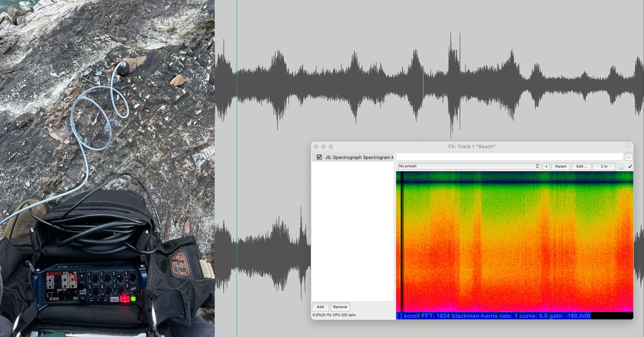This screenshot has height=337, width=644.
Task: Adjust the curve: 0.0 value
Action: point(533,316)
